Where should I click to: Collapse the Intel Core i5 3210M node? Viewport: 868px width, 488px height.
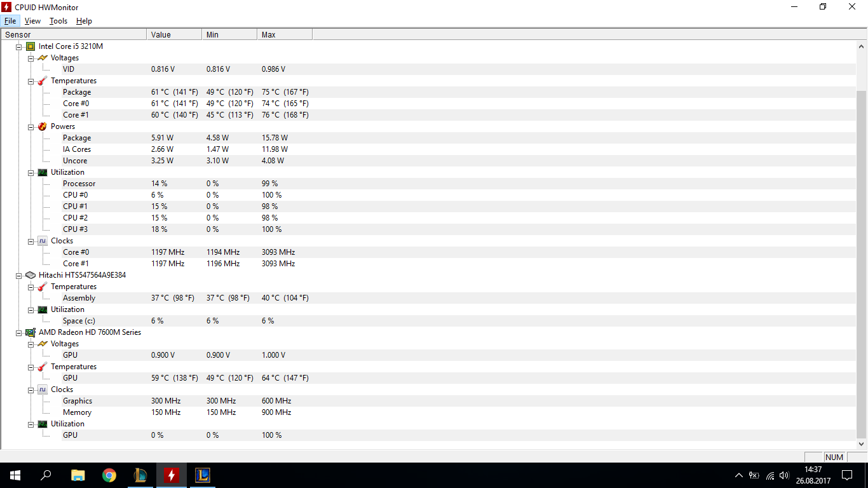(x=19, y=46)
